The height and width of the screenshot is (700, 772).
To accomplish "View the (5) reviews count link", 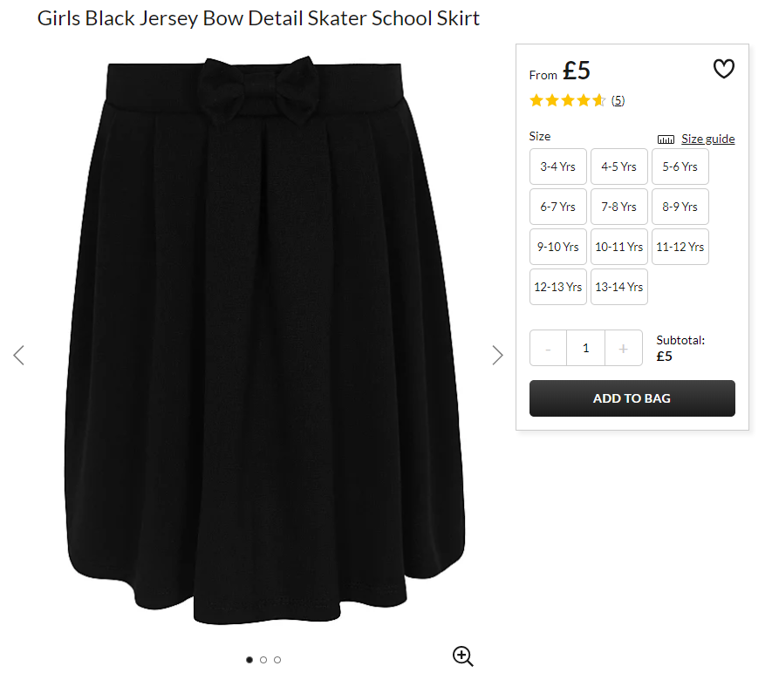I will point(618,101).
